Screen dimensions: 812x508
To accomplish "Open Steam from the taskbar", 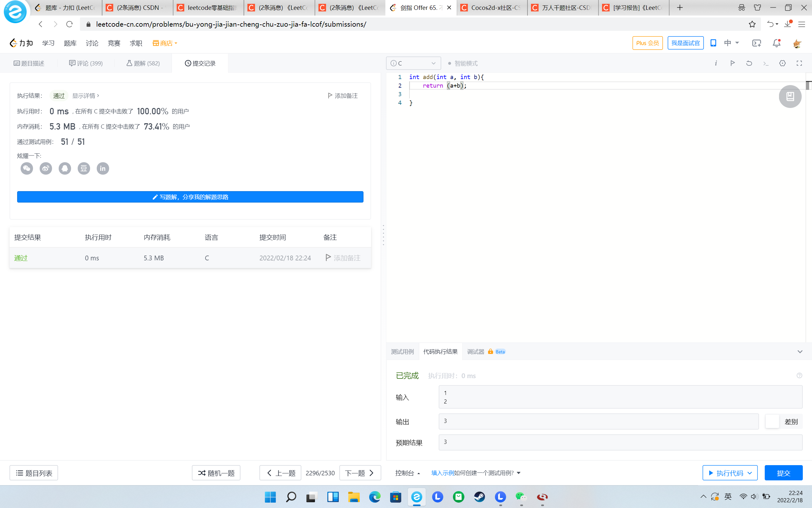I will (480, 497).
